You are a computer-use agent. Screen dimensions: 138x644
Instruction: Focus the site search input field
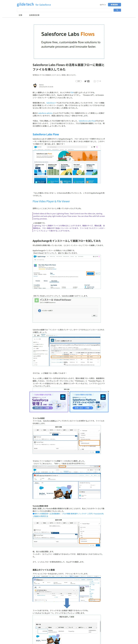[64, 10]
